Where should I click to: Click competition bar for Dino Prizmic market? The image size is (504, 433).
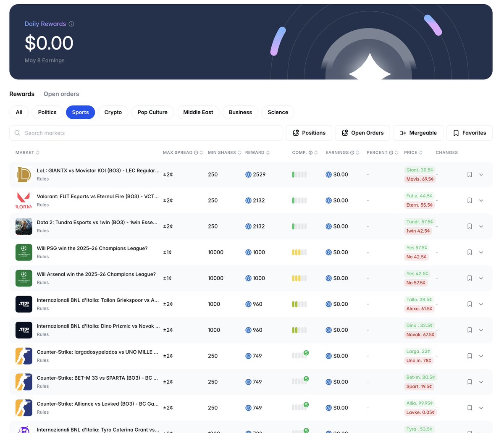(299, 330)
